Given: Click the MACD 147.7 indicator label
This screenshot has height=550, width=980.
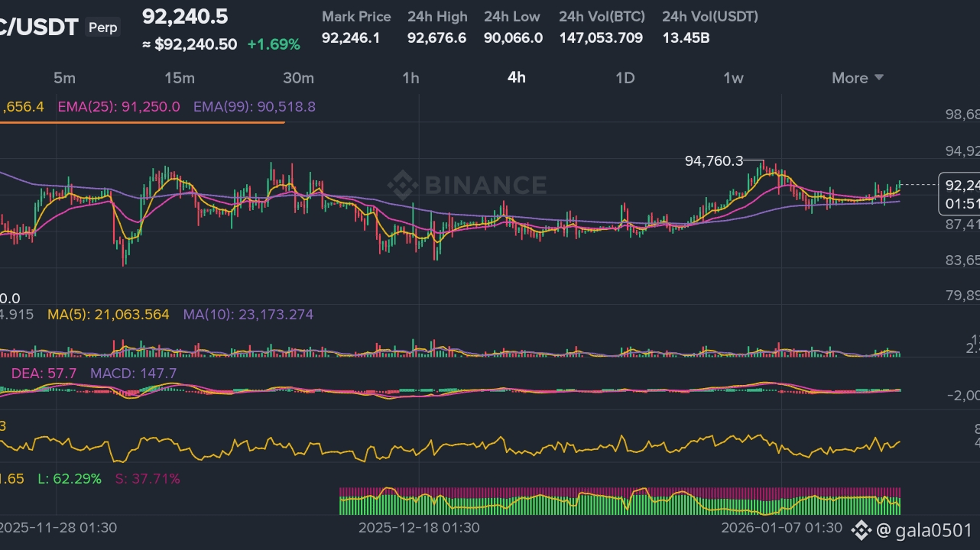Looking at the screenshot, I should click(x=133, y=374).
